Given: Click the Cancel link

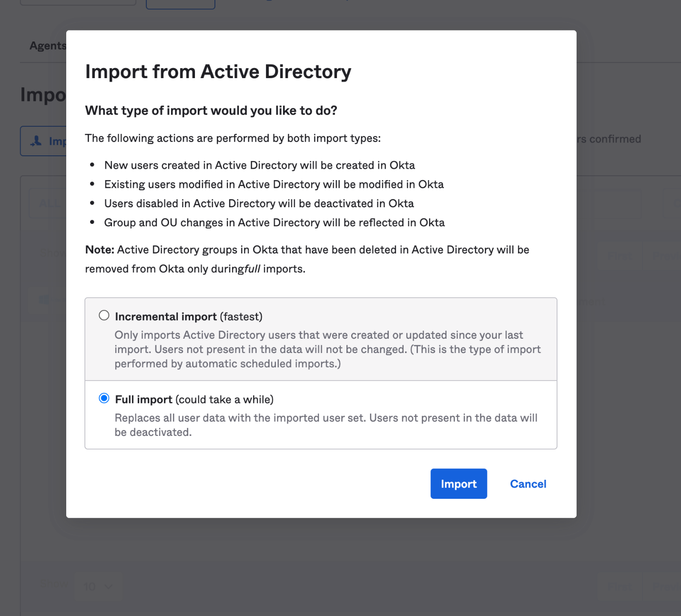Looking at the screenshot, I should 528,484.
